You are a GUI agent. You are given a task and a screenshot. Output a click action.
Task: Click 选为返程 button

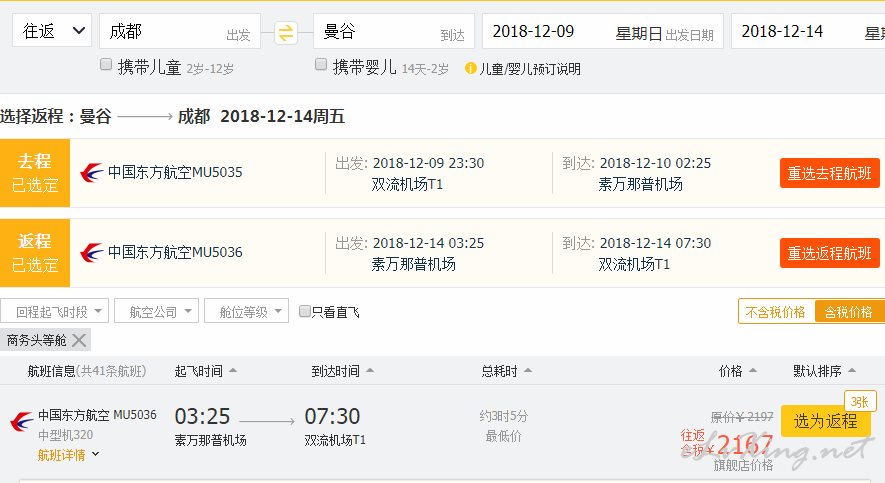click(825, 421)
